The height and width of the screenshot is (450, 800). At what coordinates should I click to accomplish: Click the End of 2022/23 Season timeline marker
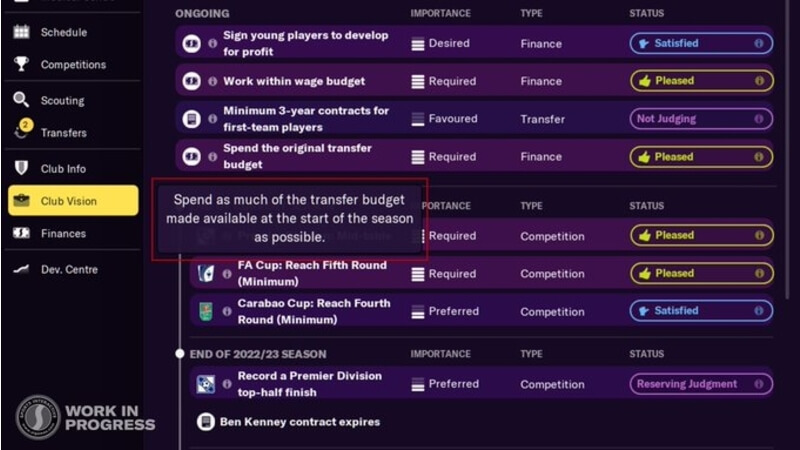tap(180, 354)
